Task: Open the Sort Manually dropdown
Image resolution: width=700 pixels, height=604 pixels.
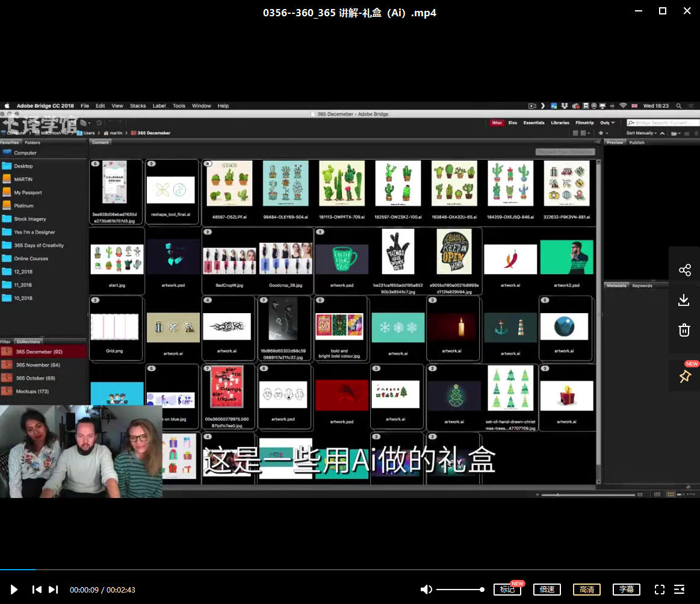Action: tap(642, 133)
